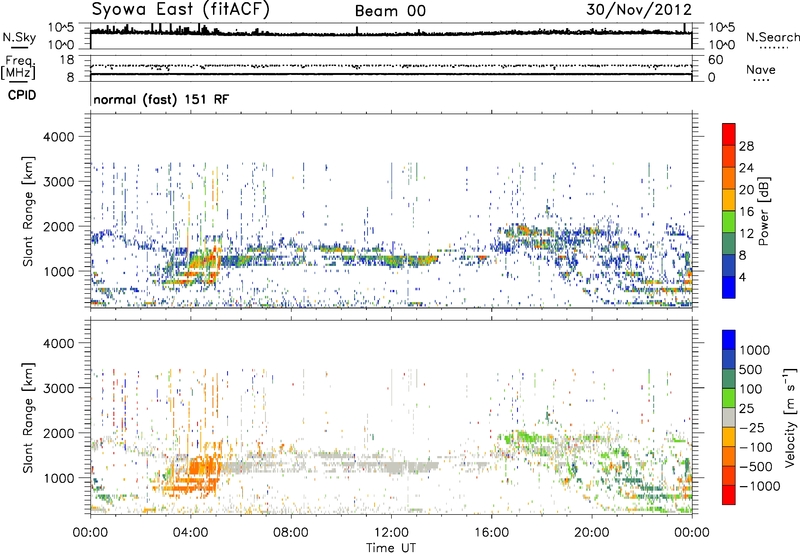The width and height of the screenshot is (800, 554).
Task: Click the 'Beam 00' label
Action: (390, 11)
